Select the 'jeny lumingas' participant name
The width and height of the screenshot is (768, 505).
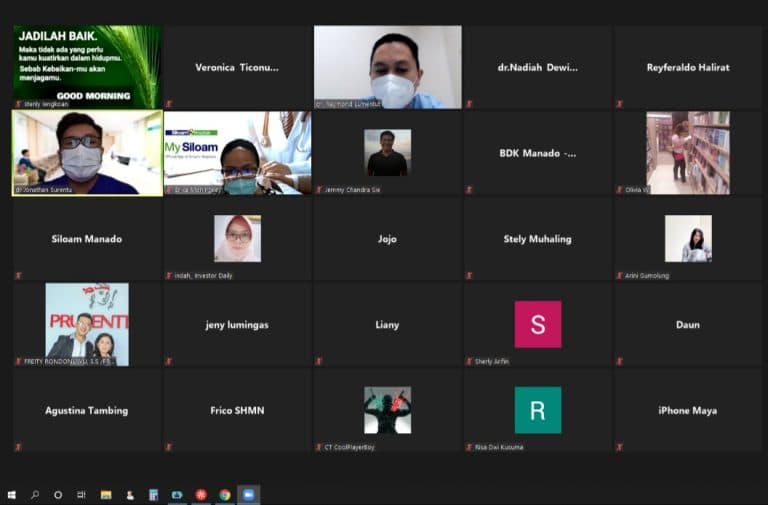(x=237, y=325)
